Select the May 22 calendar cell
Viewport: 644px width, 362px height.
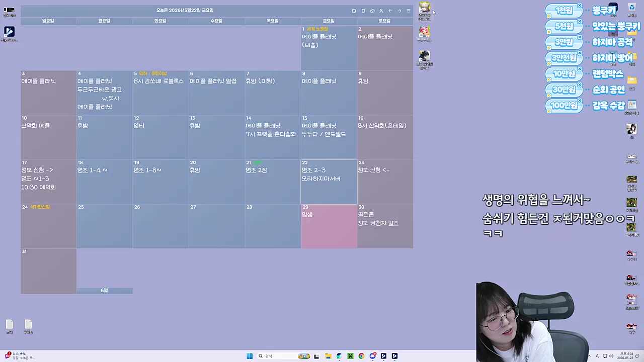[329, 182]
